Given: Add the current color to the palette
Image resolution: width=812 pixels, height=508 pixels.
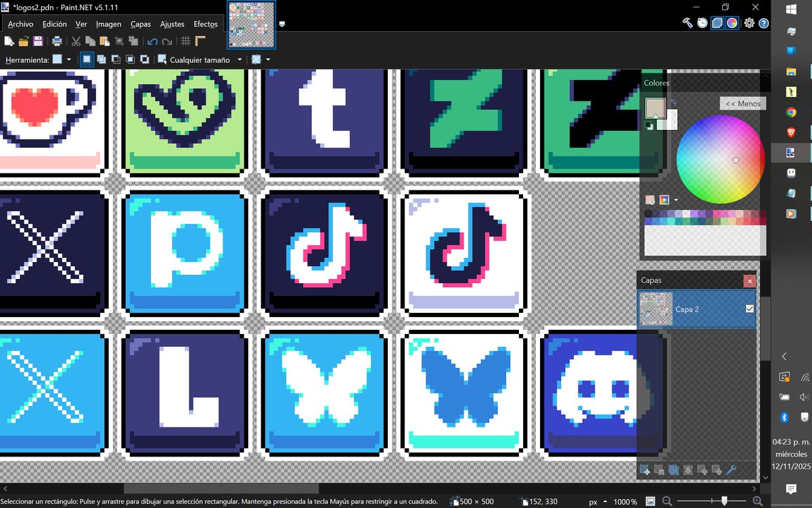Looking at the screenshot, I should pos(650,200).
